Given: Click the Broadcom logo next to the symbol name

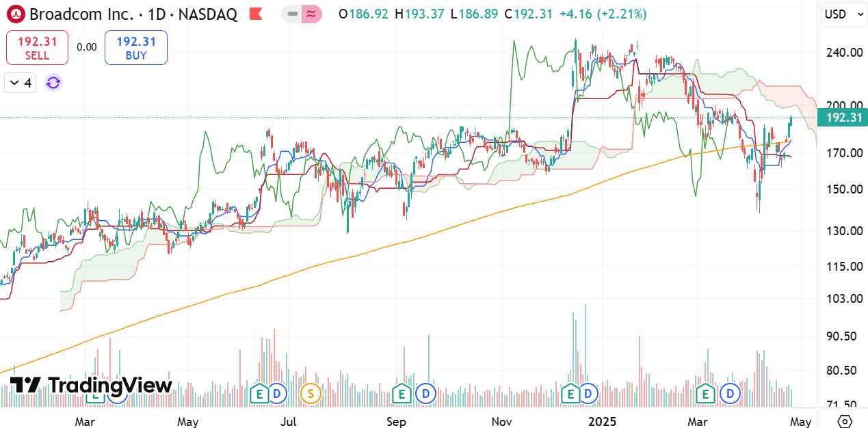Looking at the screenshot, I should (x=16, y=14).
